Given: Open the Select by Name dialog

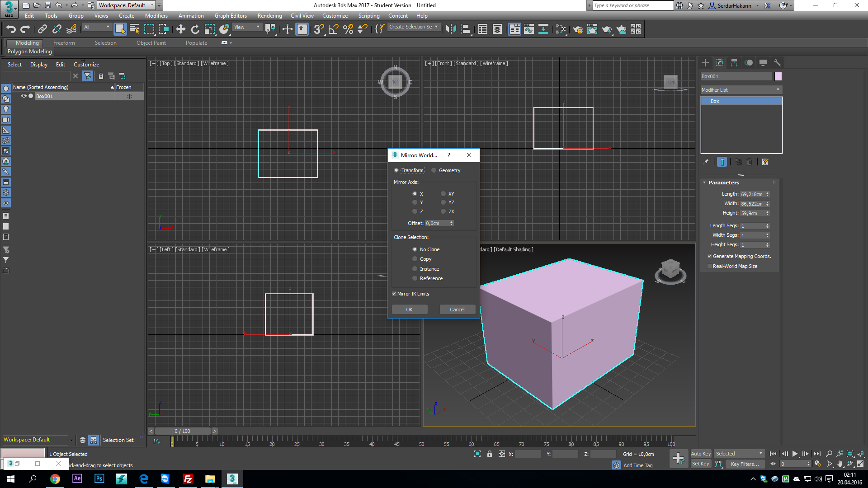Looking at the screenshot, I should coord(134,29).
